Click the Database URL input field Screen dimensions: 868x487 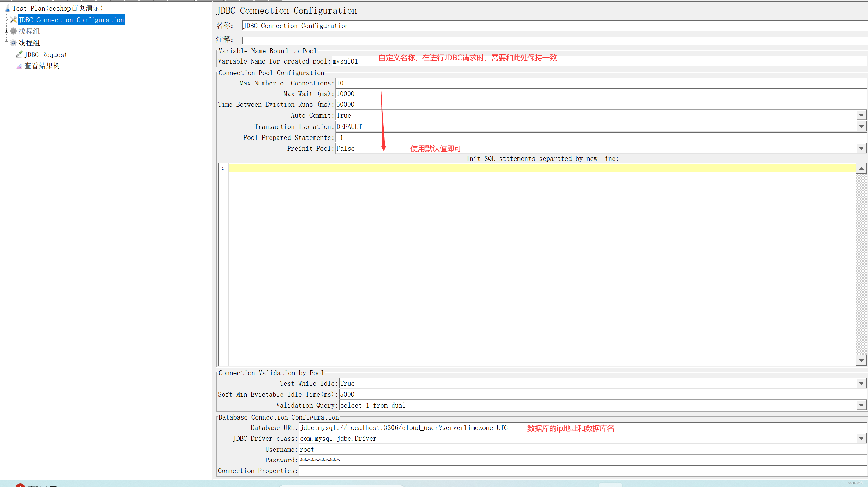tap(404, 428)
